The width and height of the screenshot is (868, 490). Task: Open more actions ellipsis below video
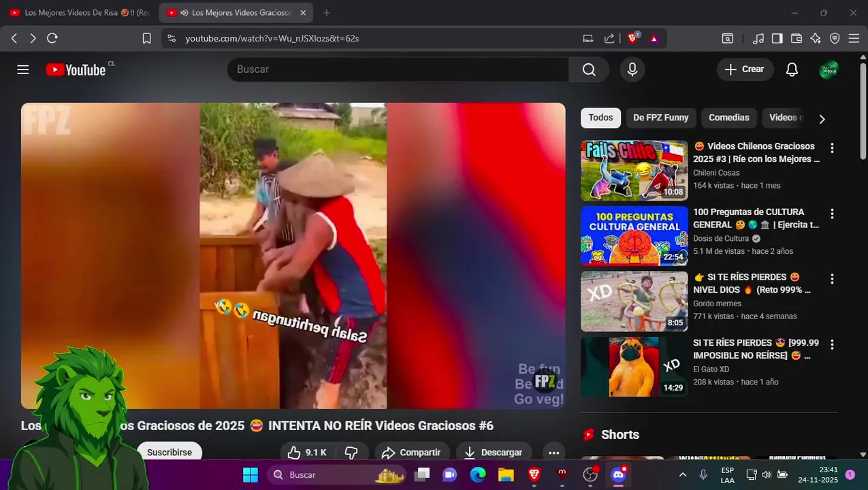tap(553, 453)
